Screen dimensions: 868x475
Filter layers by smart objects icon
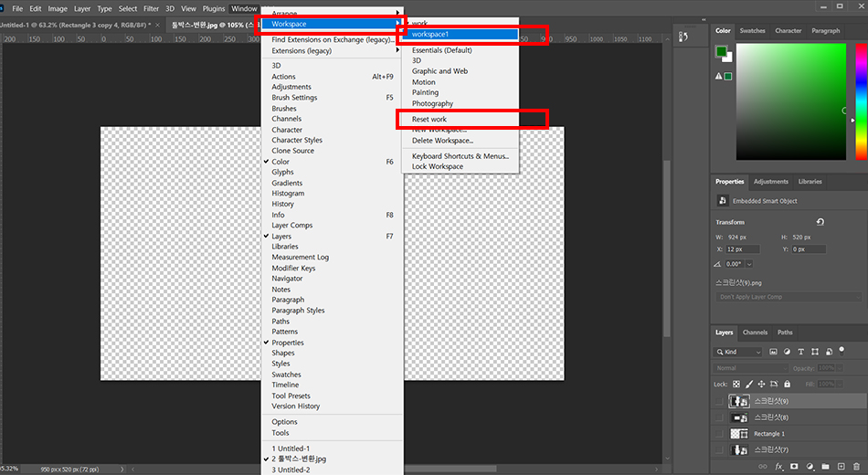coord(829,352)
